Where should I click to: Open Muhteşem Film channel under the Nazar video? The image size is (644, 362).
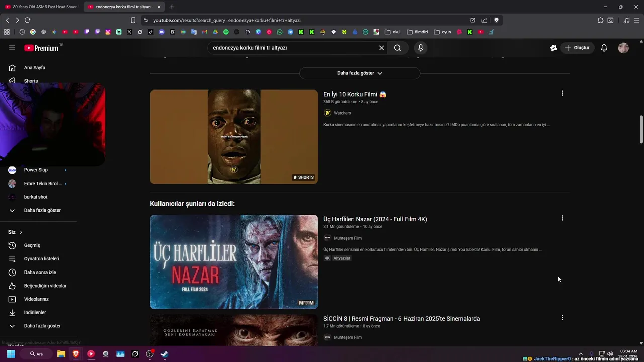[x=348, y=238]
